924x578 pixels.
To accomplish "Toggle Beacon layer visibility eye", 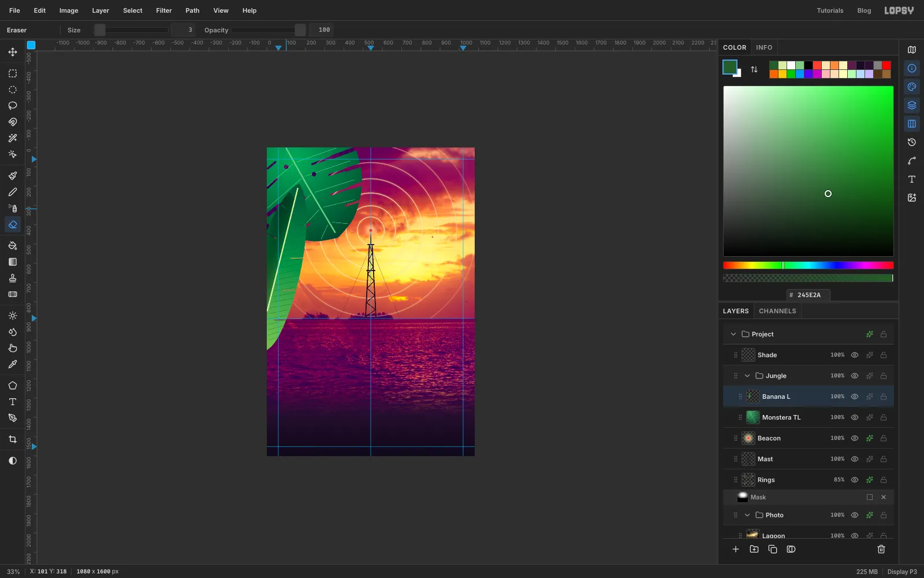I will 855,438.
